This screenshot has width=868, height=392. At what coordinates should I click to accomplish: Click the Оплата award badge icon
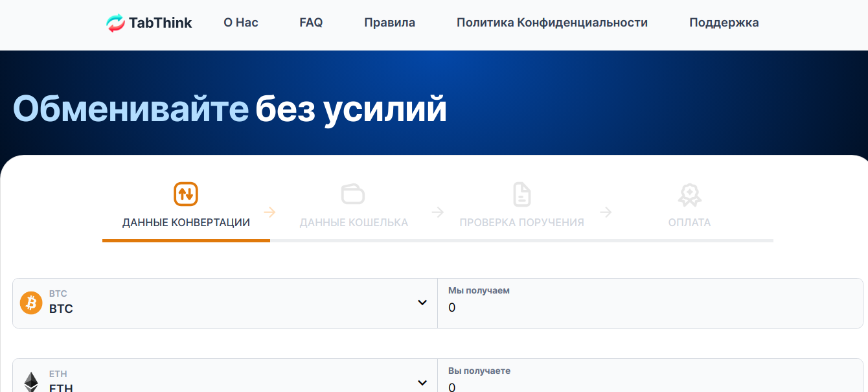coord(690,194)
